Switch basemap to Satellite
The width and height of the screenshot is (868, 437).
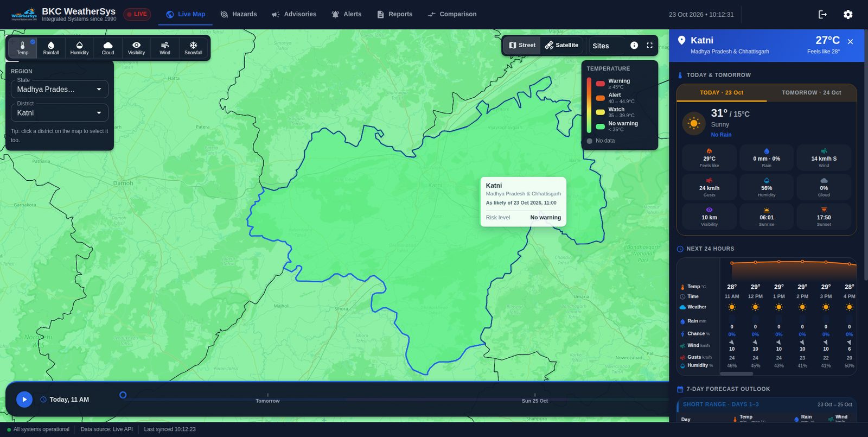(x=561, y=46)
